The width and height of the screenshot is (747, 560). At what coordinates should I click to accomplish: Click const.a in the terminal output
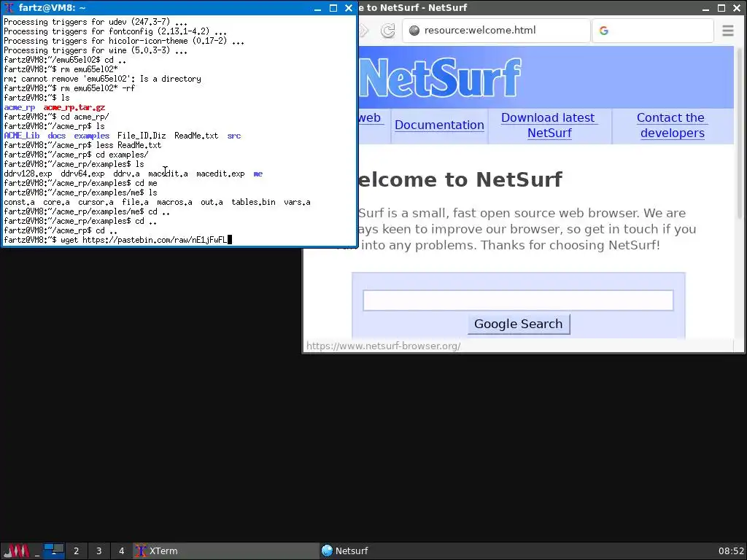(19, 203)
